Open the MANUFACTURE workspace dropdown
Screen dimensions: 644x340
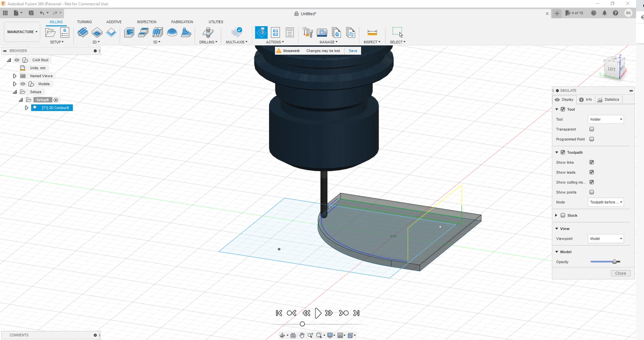[22, 32]
